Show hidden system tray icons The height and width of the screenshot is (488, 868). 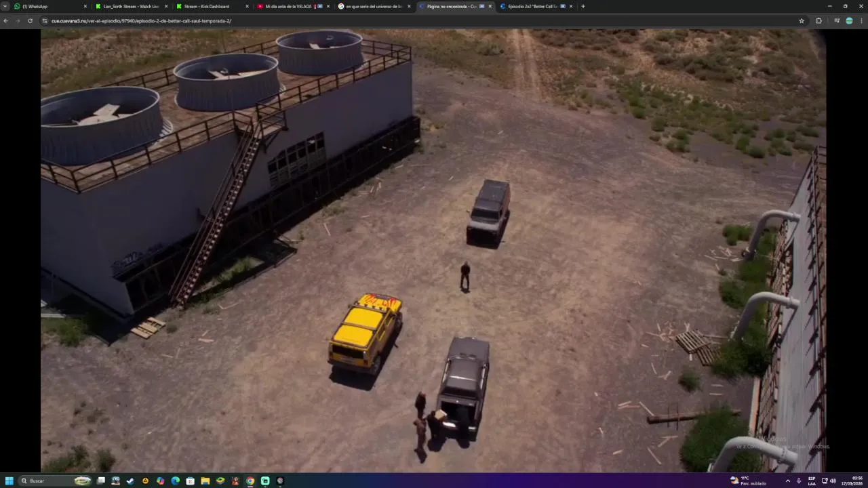[x=787, y=481]
